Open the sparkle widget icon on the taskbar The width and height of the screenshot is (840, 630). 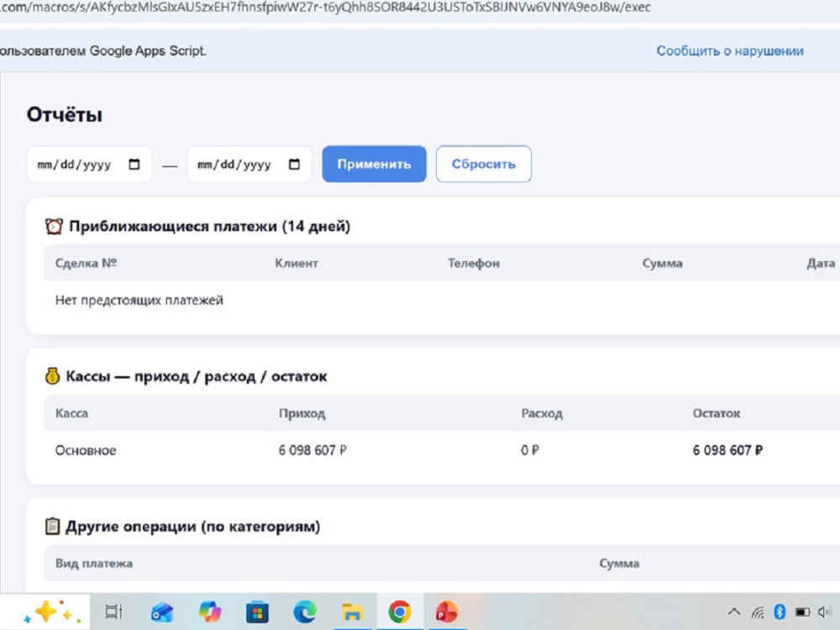52,612
